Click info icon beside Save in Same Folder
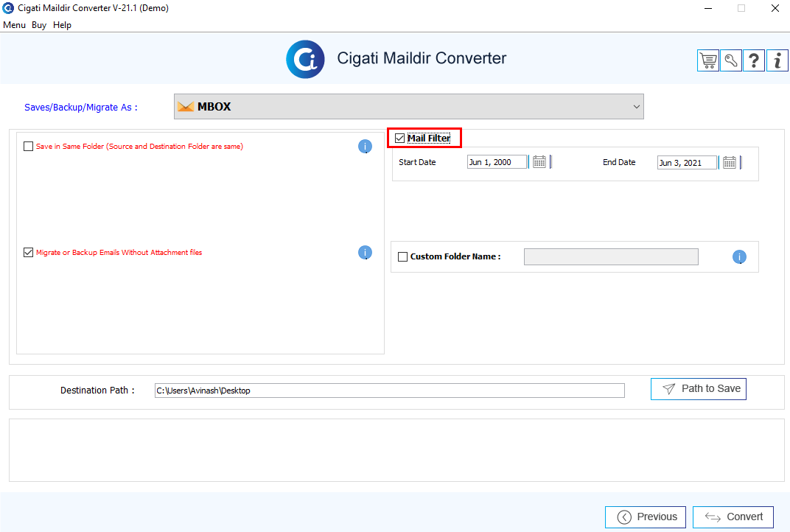The height and width of the screenshot is (532, 790). pyautogui.click(x=365, y=147)
